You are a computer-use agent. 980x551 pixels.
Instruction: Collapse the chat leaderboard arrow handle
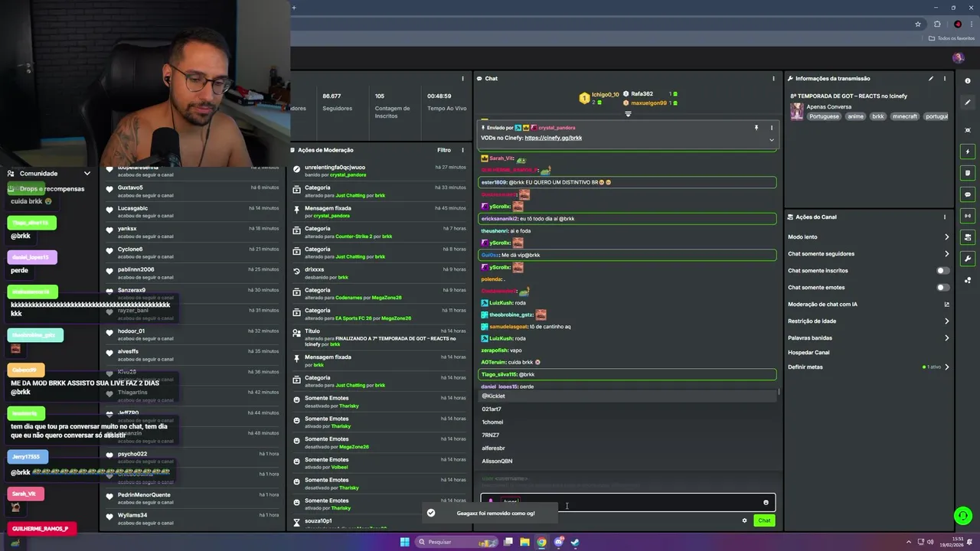click(628, 114)
